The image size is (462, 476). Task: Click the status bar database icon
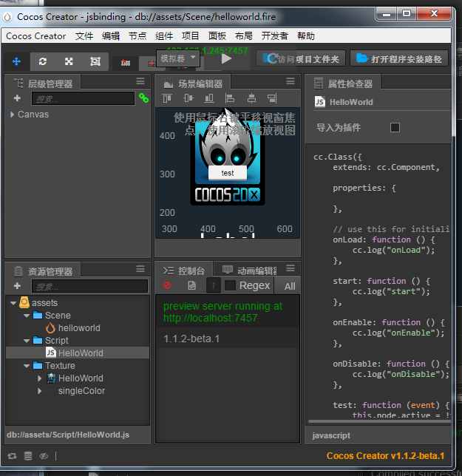[28, 455]
